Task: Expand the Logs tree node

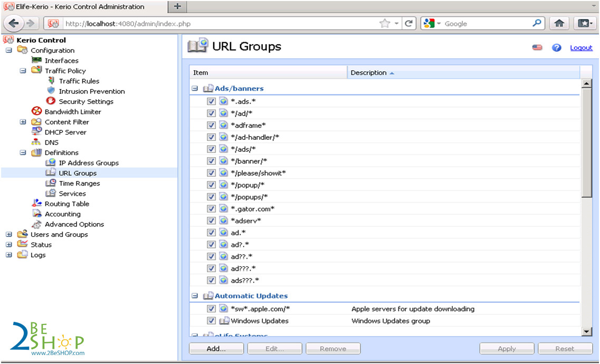Action: (9, 255)
